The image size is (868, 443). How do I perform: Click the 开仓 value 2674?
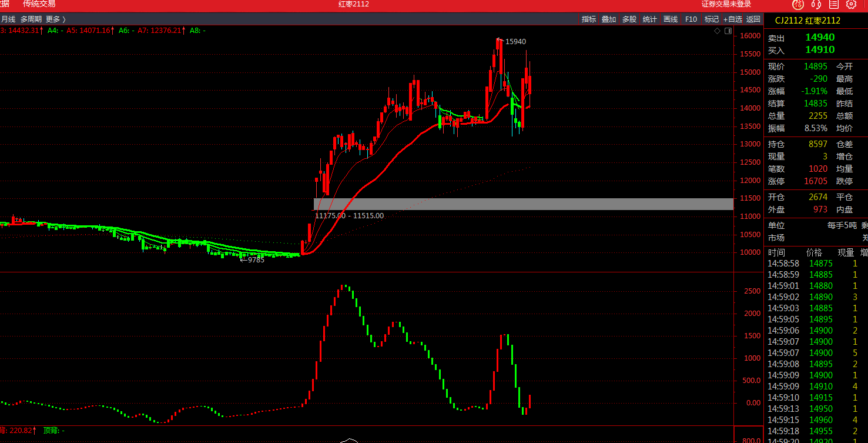point(818,197)
